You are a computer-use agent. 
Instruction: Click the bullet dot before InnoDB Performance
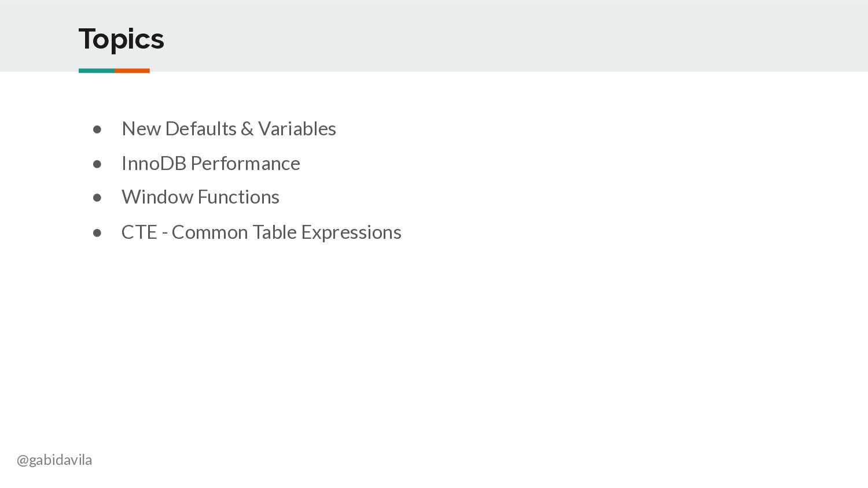(x=97, y=164)
